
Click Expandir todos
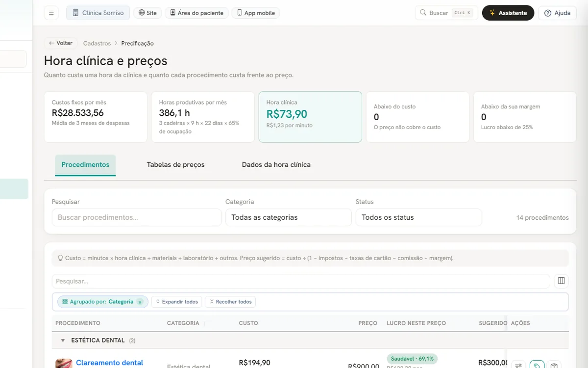click(x=176, y=302)
